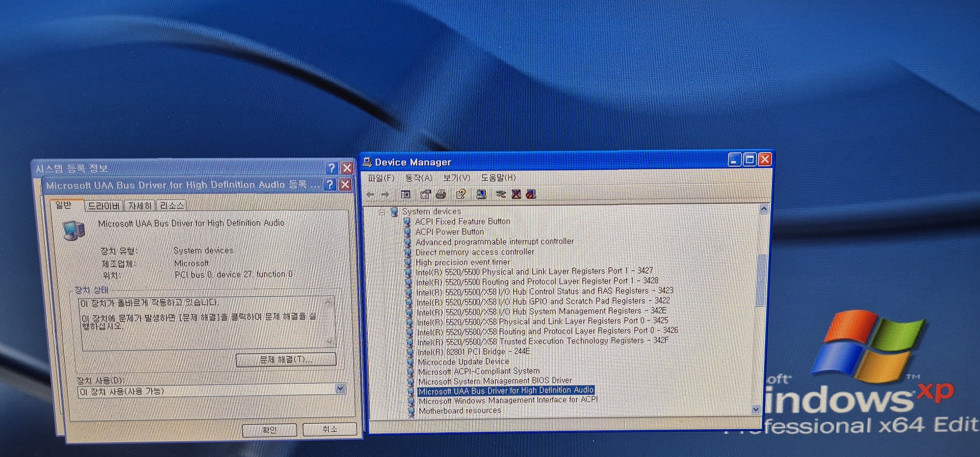Viewport: 980px width, 457px height.
Task: Click the 'PCI bus 0, device 27, function 0' location text
Action: 233,275
